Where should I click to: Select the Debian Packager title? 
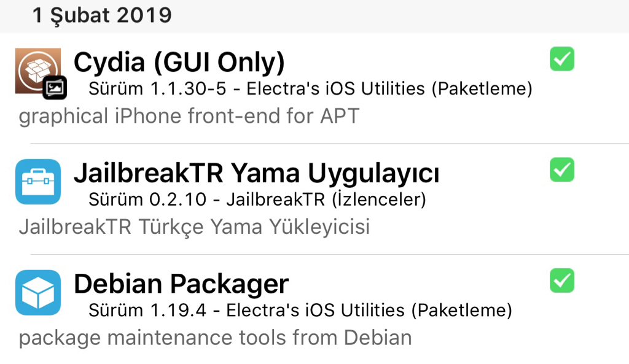pos(181,284)
